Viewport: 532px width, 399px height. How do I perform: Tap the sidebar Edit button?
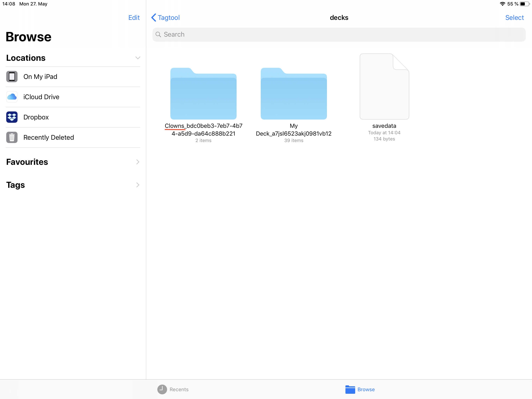point(134,18)
